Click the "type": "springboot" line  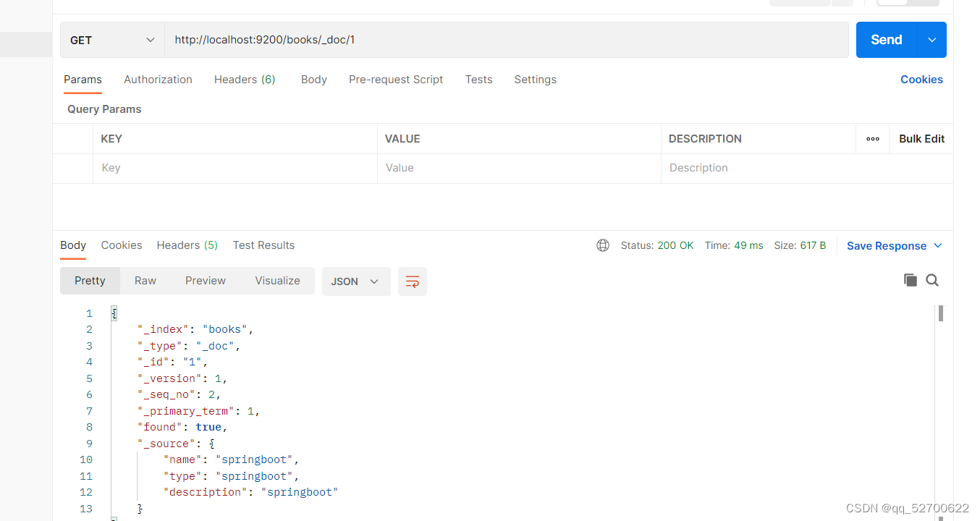[231, 476]
